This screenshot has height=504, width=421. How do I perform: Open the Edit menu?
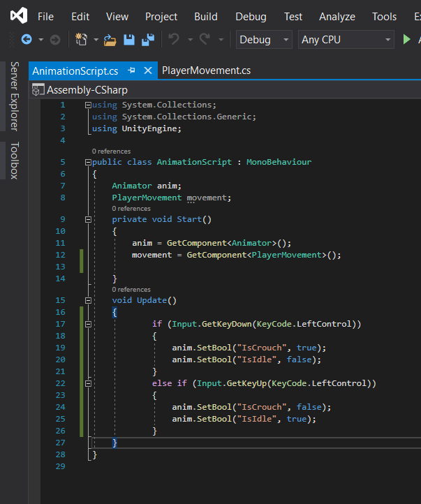tap(80, 16)
